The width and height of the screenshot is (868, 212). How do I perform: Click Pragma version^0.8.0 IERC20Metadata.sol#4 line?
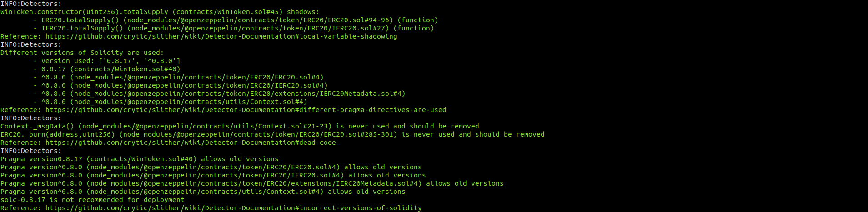pyautogui.click(x=252, y=183)
